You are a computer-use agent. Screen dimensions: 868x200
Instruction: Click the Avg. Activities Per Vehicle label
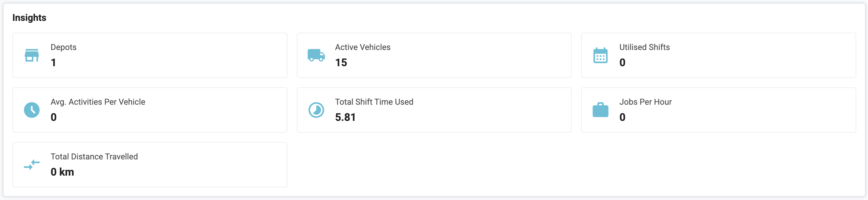[98, 102]
